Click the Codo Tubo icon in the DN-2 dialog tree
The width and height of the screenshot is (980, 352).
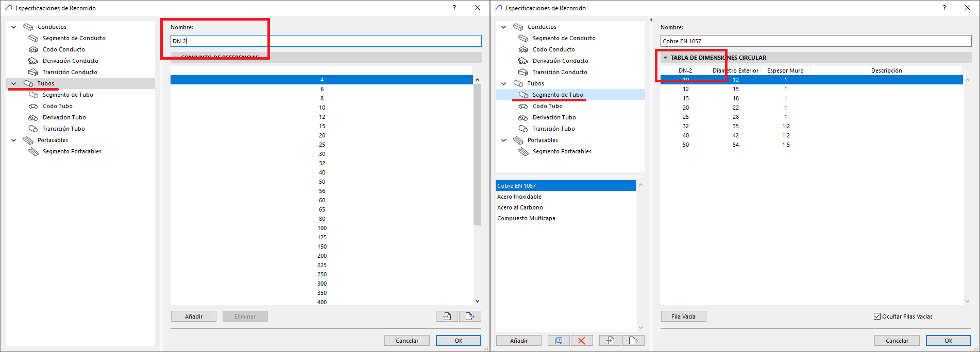(33, 106)
